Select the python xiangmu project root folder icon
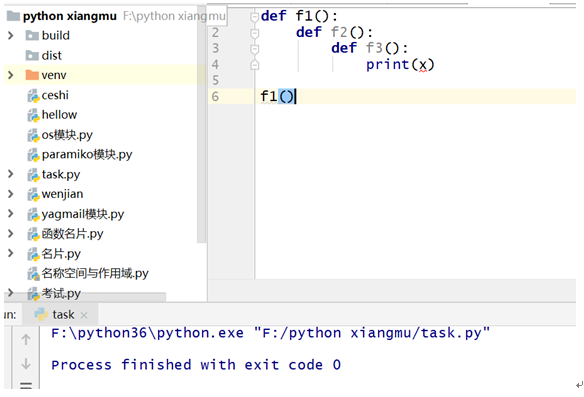The image size is (584, 397). [x=13, y=16]
